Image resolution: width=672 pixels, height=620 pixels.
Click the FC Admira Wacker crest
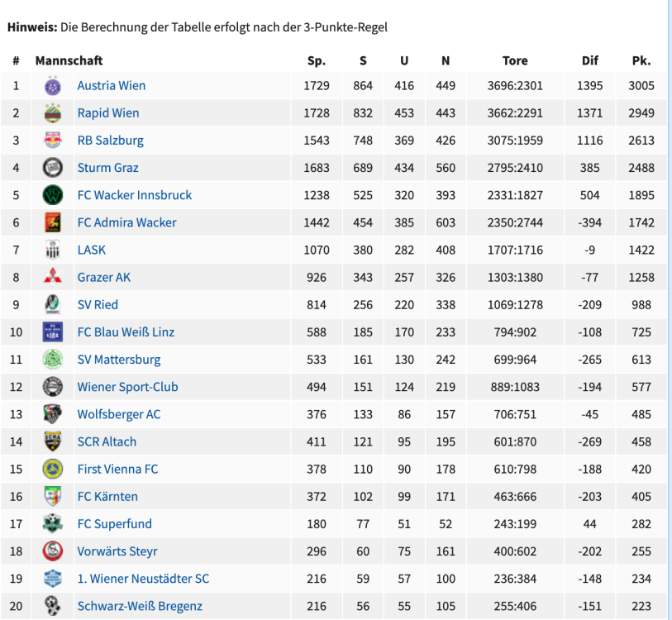53,222
